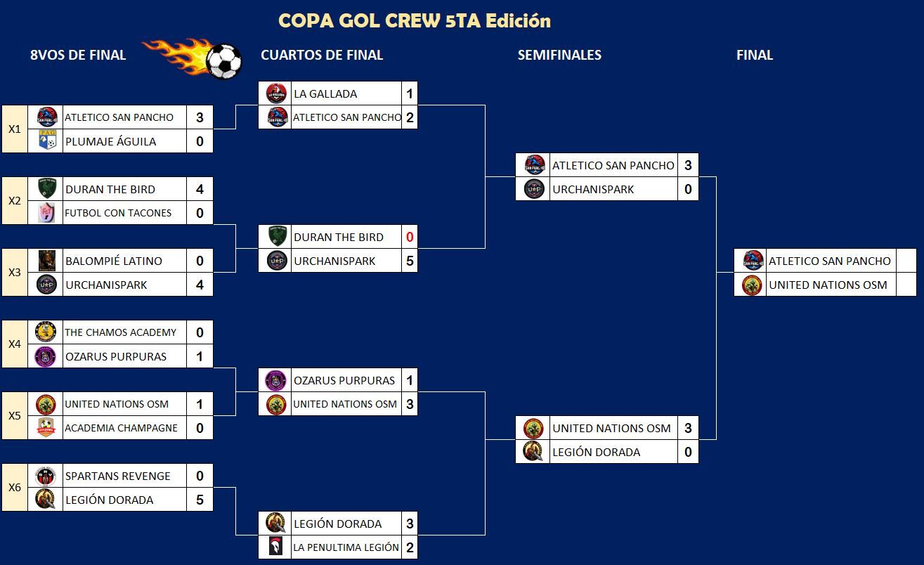This screenshot has height=565, width=924.
Task: Select Duran The Bird's red zero score
Action: [410, 237]
